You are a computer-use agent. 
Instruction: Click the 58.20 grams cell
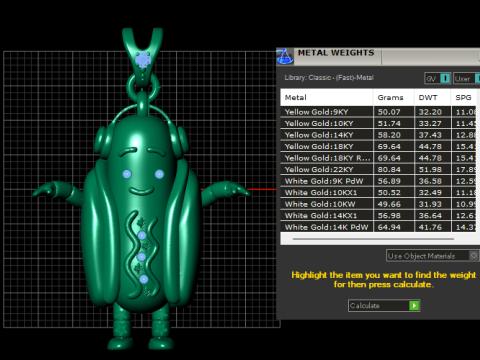point(394,135)
